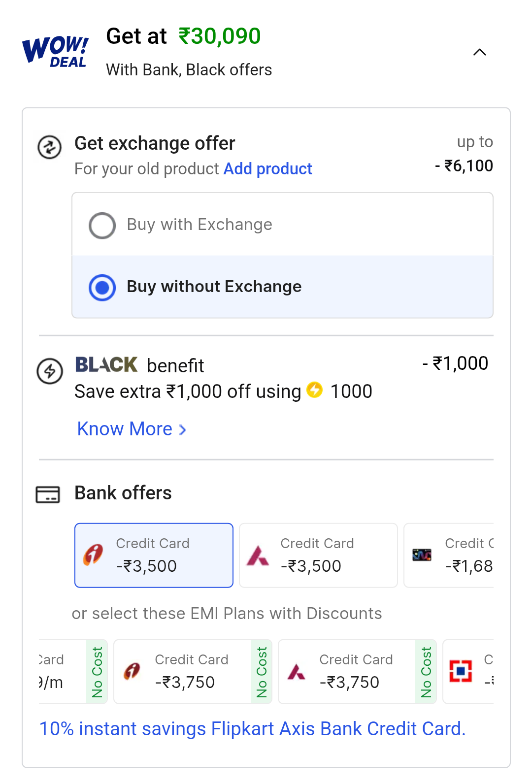Image resolution: width=532 pixels, height=784 pixels.
Task: Click the ICICI logo on -₹3,500 card
Action: click(93, 555)
